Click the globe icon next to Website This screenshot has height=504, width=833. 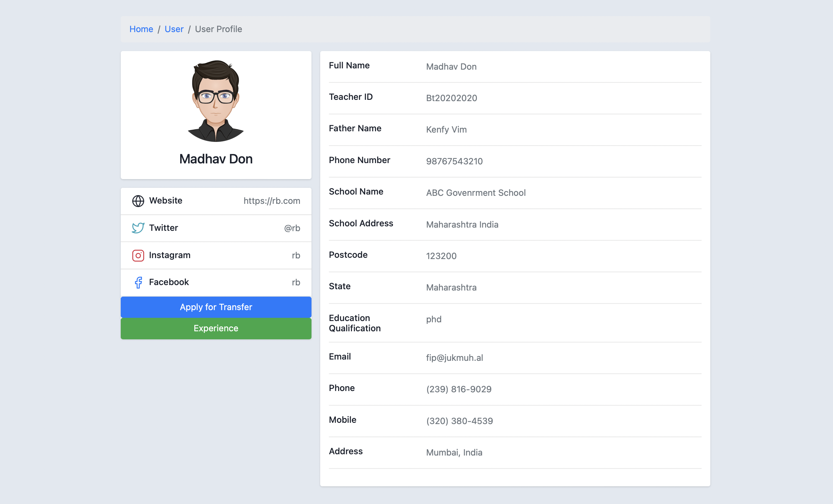[138, 201]
